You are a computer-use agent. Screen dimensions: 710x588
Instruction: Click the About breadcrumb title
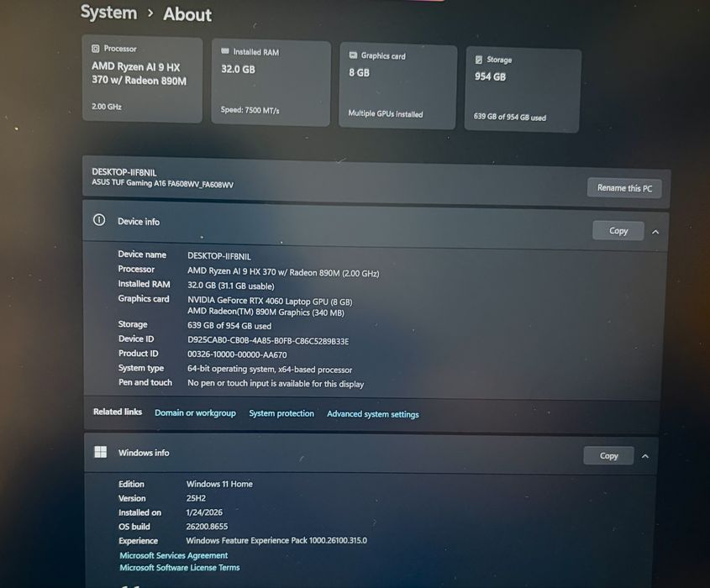187,14
